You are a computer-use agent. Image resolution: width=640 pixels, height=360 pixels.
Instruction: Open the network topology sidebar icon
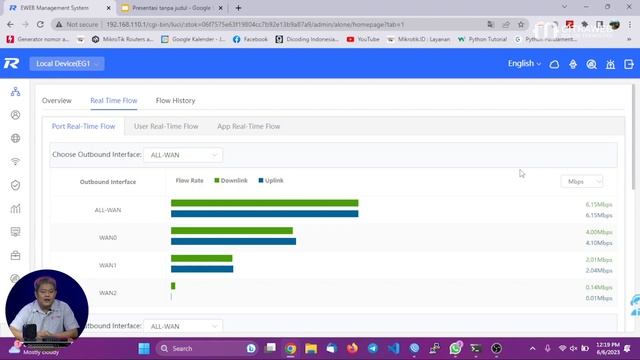pos(16,91)
